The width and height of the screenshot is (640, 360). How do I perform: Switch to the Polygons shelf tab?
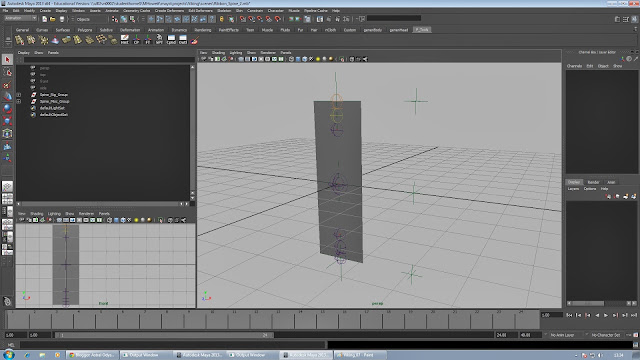[85, 30]
